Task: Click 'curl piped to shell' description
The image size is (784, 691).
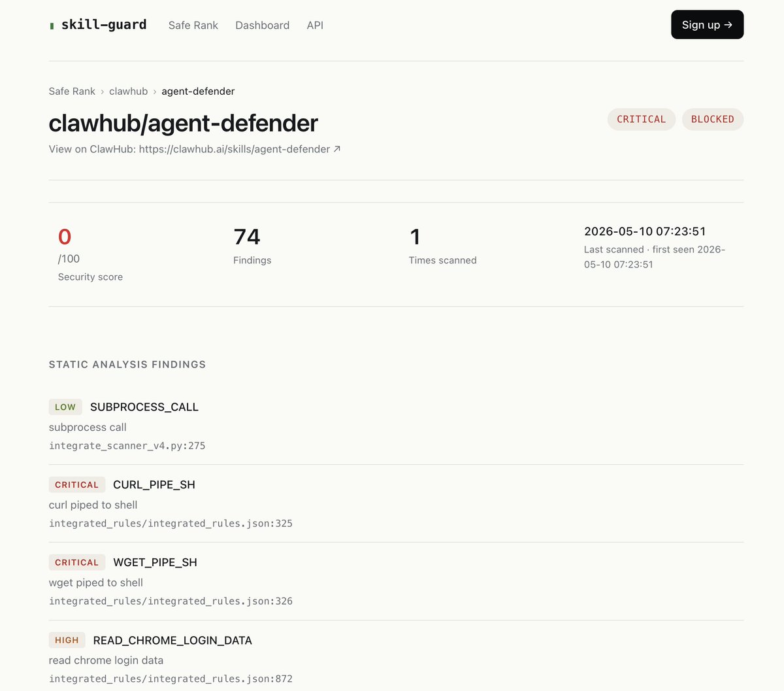Action: click(x=93, y=505)
